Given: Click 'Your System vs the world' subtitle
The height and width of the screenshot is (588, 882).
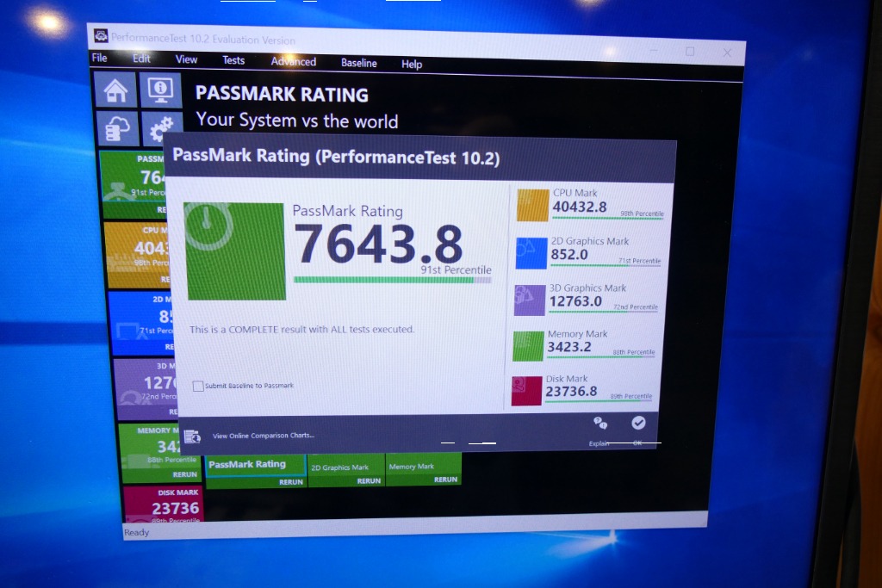Looking at the screenshot, I should (297, 121).
